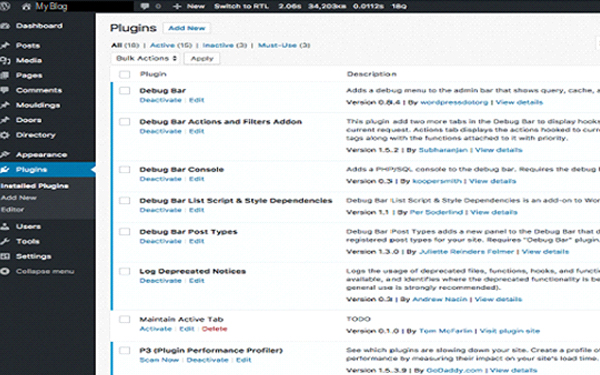600x375 pixels.
Task: Check the Log Deprecated Notices checkbox
Action: 124,271
